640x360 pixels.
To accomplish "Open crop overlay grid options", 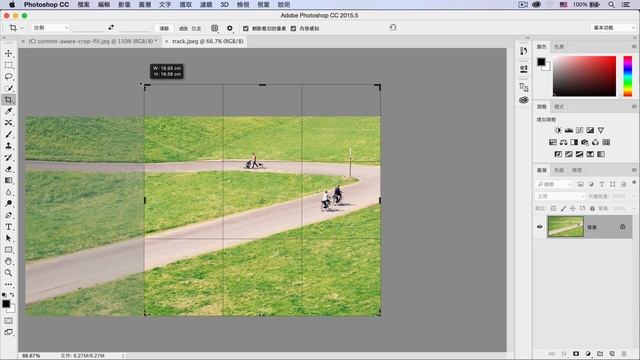I will (215, 28).
